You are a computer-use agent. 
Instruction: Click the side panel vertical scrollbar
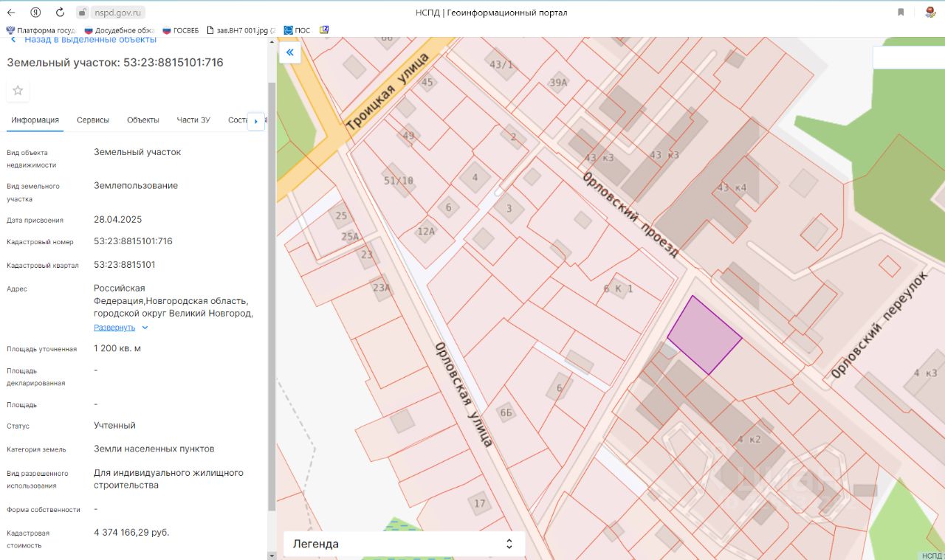pos(272,295)
